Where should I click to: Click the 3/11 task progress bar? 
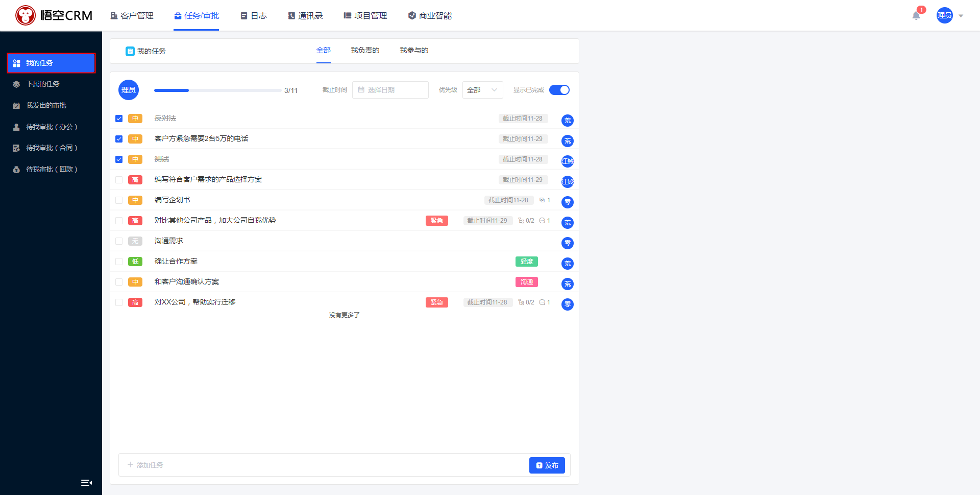pyautogui.click(x=217, y=90)
